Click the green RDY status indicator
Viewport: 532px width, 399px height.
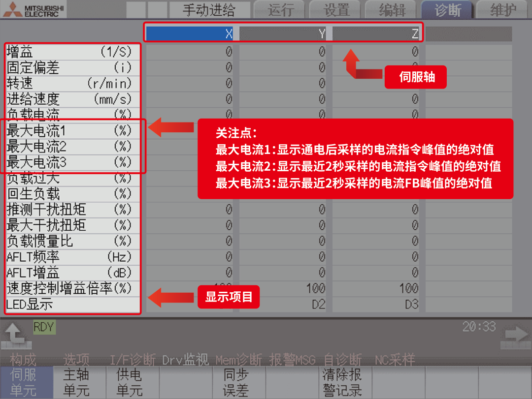click(x=44, y=327)
